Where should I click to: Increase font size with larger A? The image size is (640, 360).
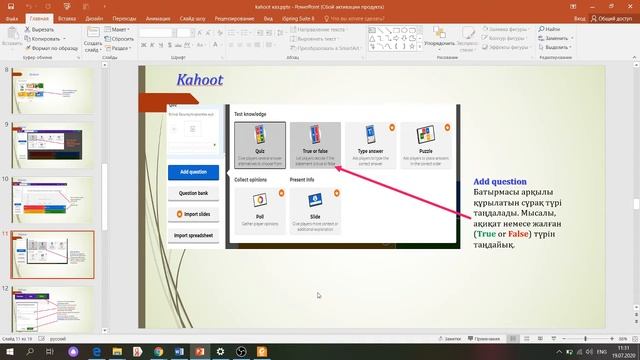(200, 33)
